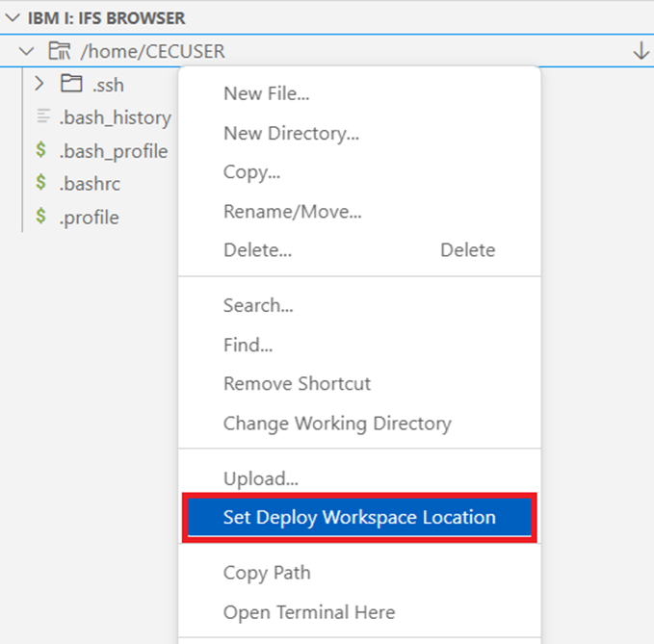Select Delete... from the context menu
Image resolution: width=654 pixels, height=644 pixels.
pos(257,250)
